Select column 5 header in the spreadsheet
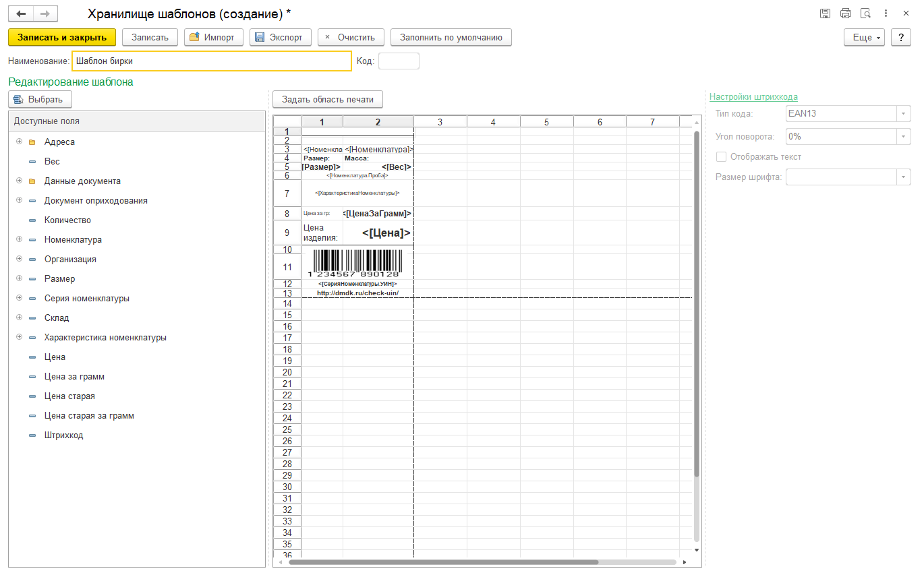 [x=546, y=122]
